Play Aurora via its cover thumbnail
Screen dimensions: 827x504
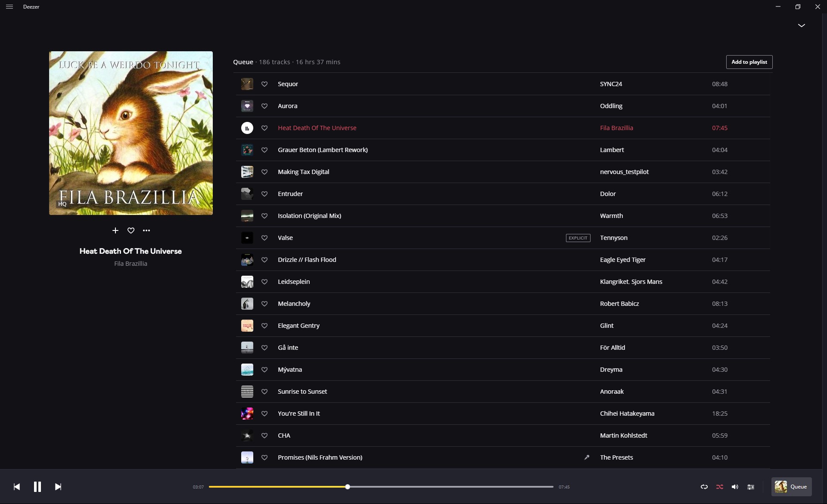point(247,106)
